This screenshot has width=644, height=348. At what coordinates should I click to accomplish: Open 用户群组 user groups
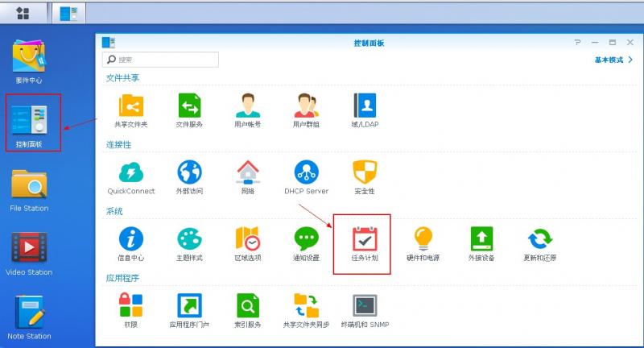click(x=306, y=110)
